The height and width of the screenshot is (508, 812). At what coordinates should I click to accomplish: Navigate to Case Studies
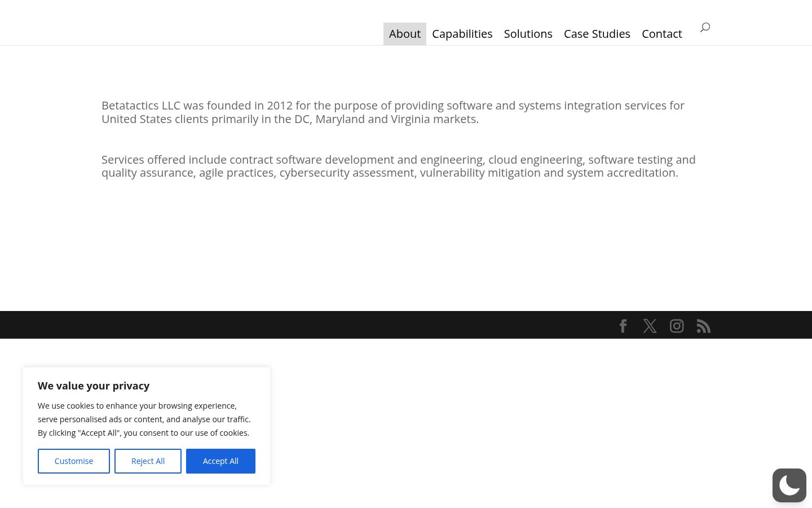coord(597,34)
